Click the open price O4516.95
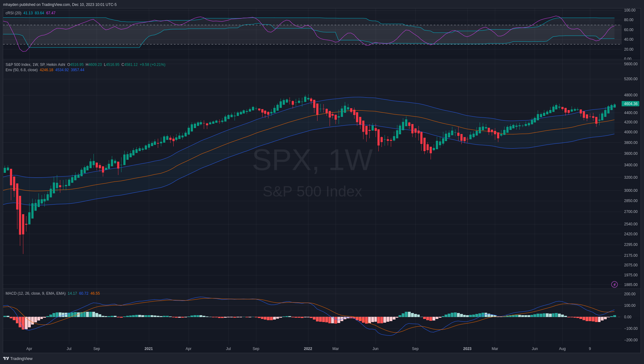Screen dimensions: 644x364 75,65
